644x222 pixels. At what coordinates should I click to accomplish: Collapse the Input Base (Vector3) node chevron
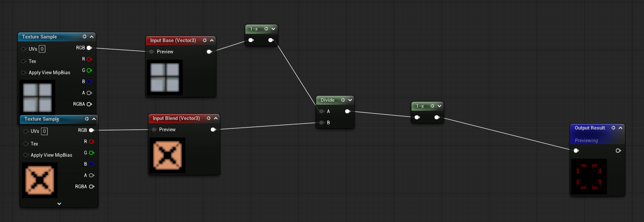click(212, 40)
